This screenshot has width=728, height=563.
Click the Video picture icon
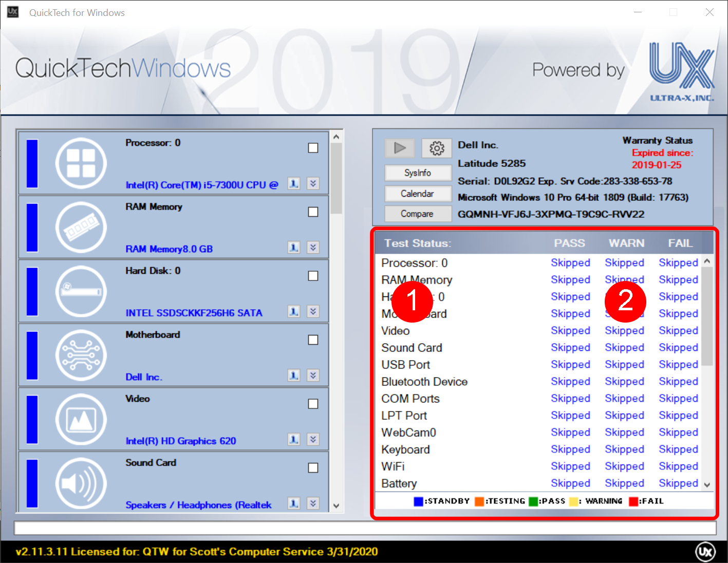[x=81, y=419]
